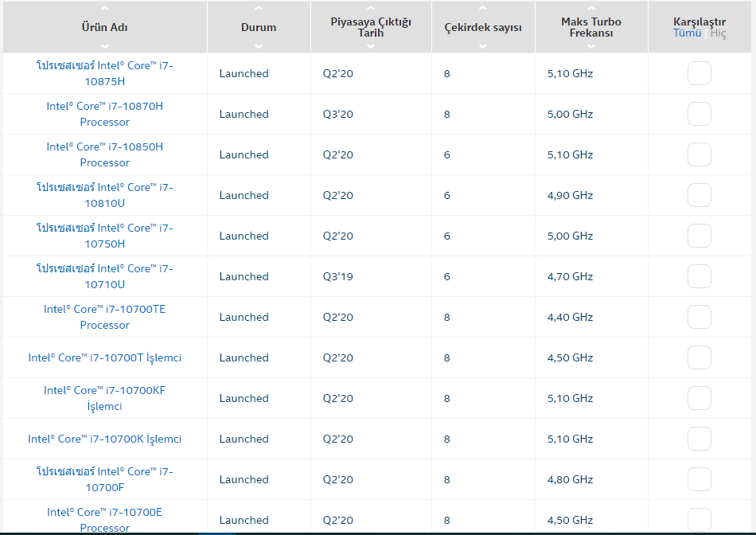This screenshot has width=756, height=535.
Task: Check compare box for i7-10700F
Action: click(699, 479)
